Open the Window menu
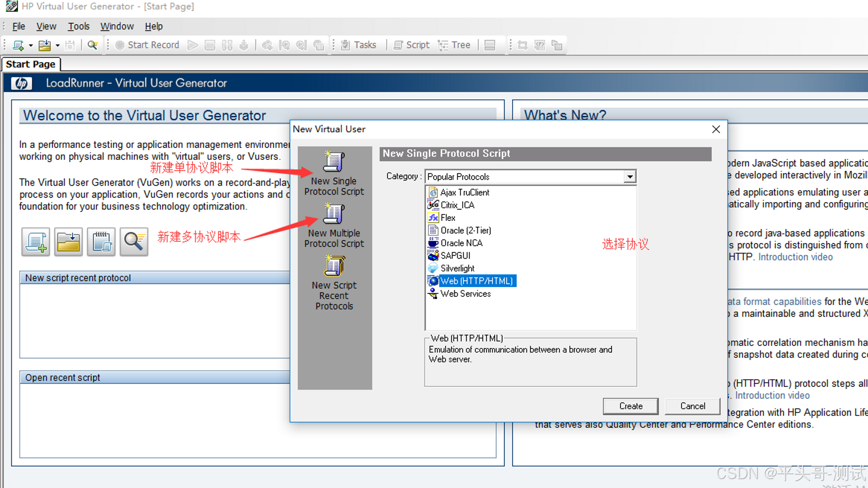 117,26
